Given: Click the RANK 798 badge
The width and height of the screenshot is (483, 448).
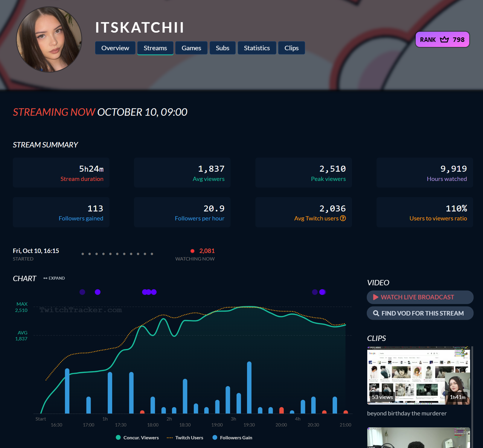Looking at the screenshot, I should 442,39.
